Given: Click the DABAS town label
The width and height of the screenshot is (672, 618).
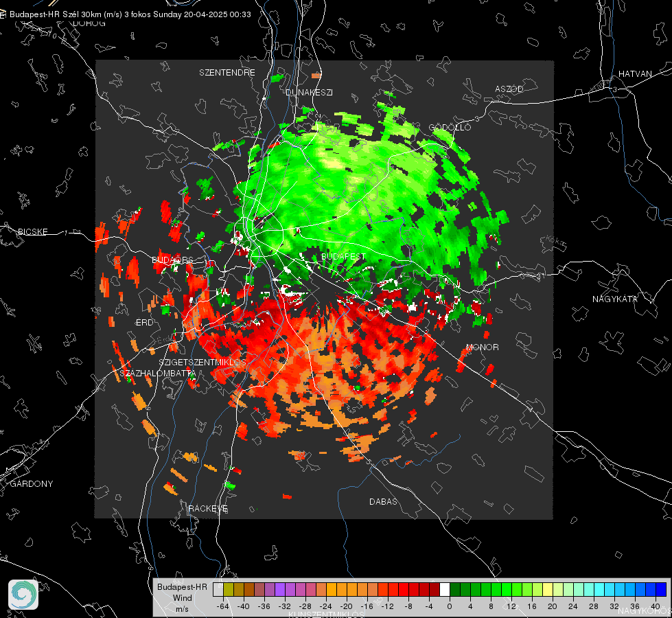Looking at the screenshot, I should pos(383,501).
